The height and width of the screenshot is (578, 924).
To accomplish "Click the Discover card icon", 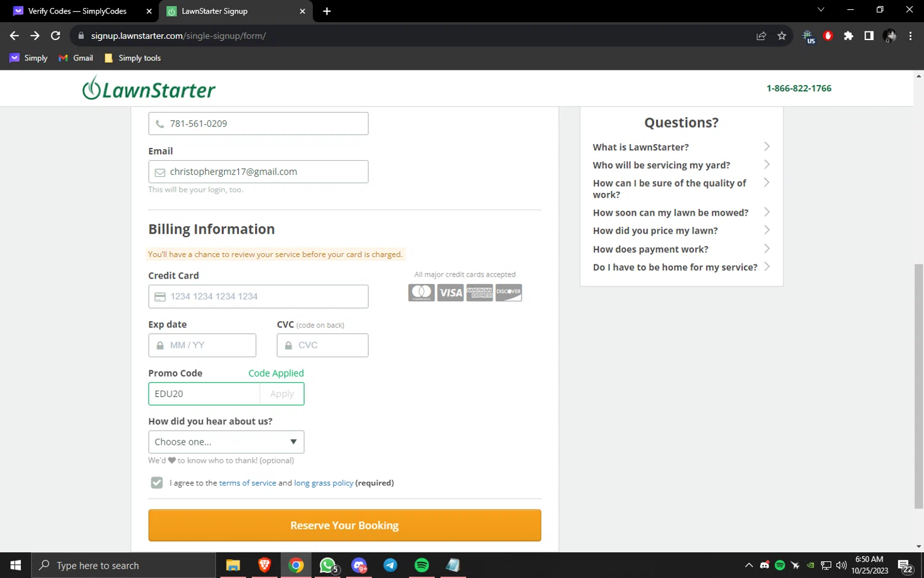I will pyautogui.click(x=509, y=293).
